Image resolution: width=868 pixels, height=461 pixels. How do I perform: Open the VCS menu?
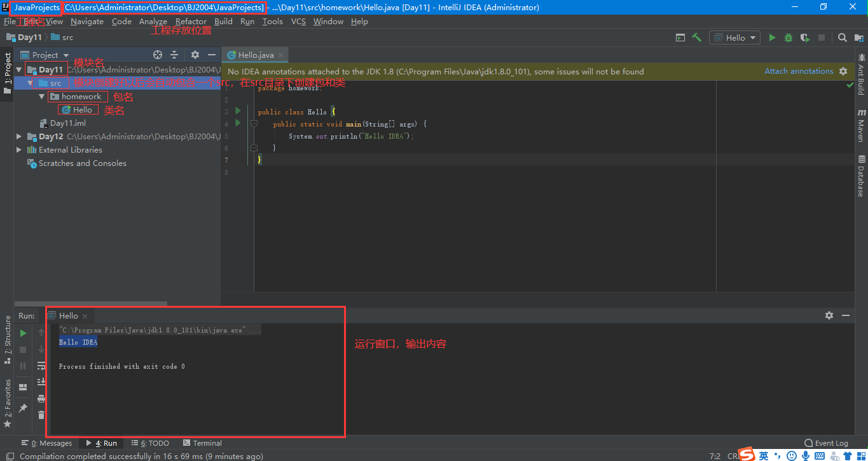click(298, 21)
